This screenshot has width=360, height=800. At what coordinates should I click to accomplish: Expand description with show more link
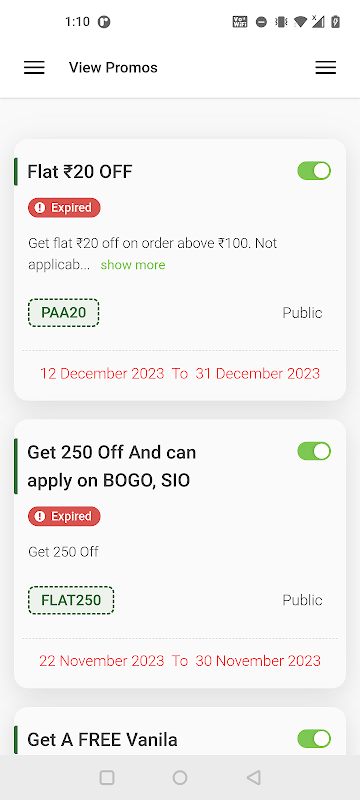[x=133, y=265]
